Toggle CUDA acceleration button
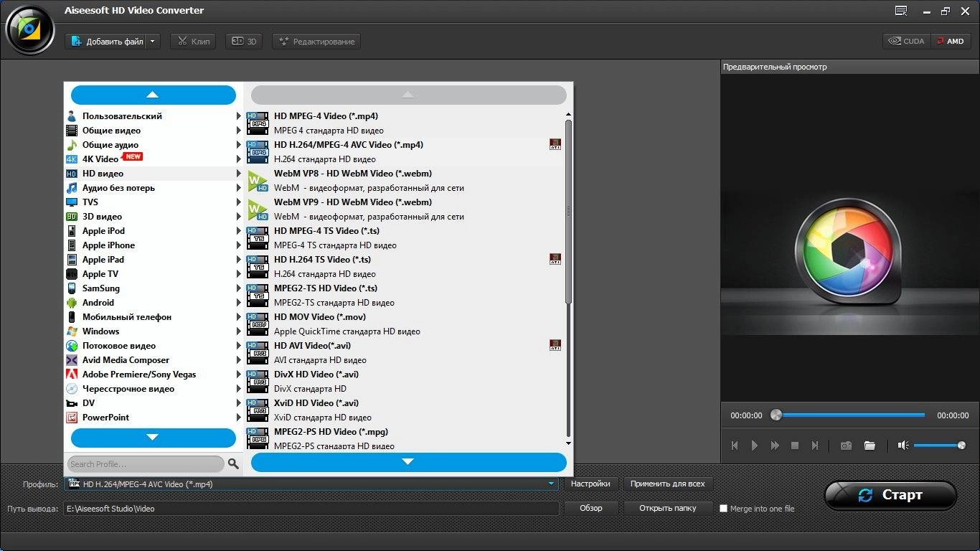 (907, 41)
